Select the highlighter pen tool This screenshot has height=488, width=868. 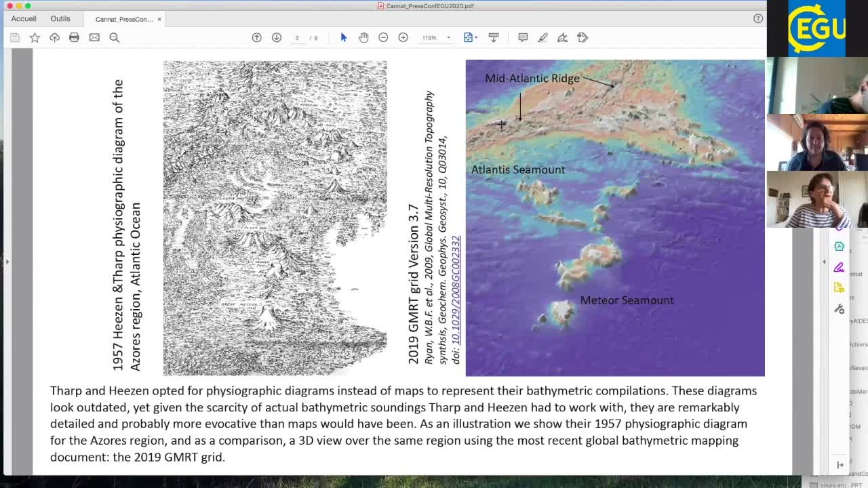tap(542, 37)
